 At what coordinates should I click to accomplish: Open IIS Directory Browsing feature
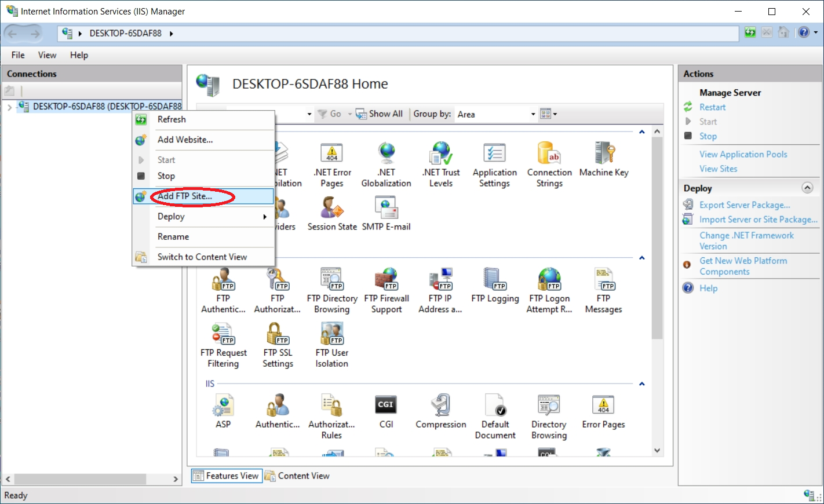pos(549,417)
